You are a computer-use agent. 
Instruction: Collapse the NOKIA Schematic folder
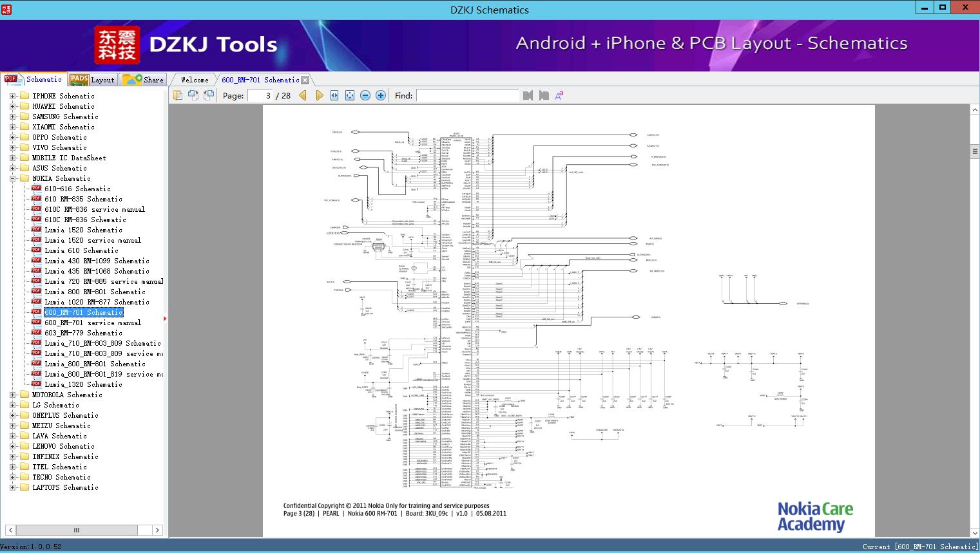[x=12, y=178]
